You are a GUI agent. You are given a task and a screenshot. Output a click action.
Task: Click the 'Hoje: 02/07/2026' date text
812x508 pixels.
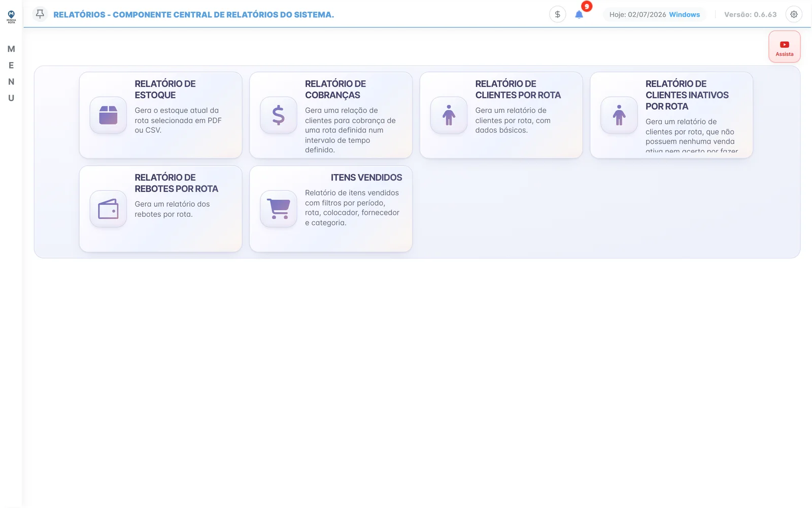tap(638, 15)
